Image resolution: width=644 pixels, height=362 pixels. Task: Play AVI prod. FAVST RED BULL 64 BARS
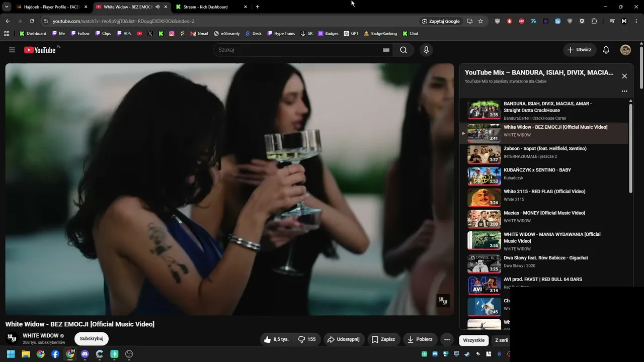pos(544,285)
